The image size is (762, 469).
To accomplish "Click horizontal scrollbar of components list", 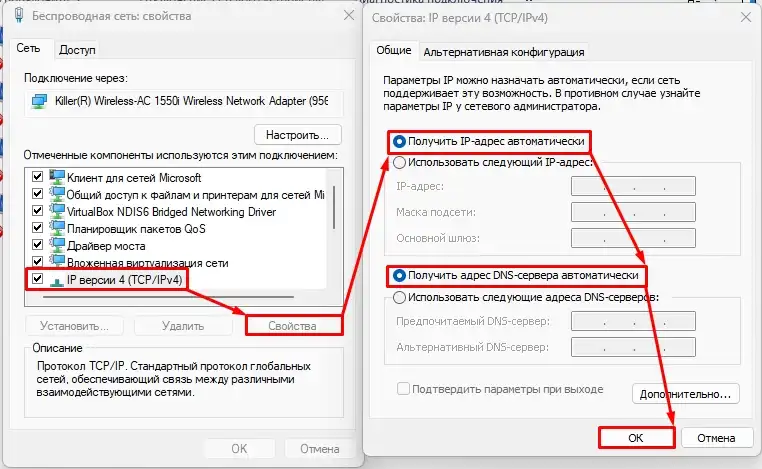I will pos(169,296).
